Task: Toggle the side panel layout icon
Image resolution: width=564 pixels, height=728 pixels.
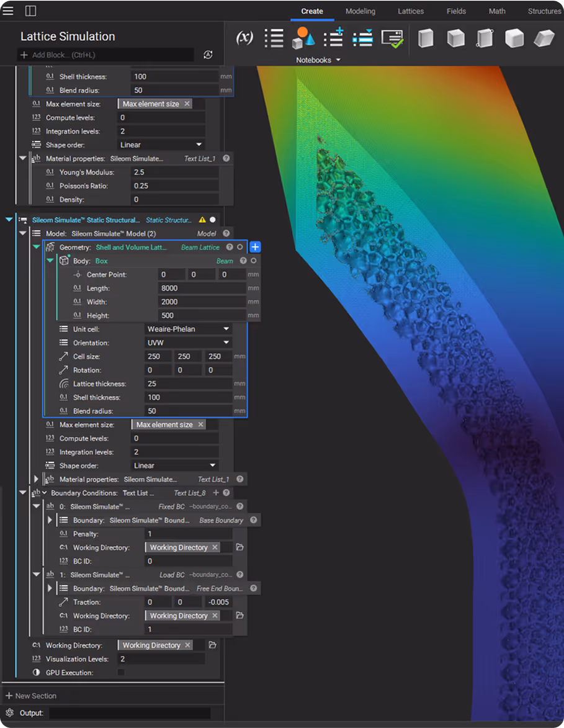Action: coord(30,10)
